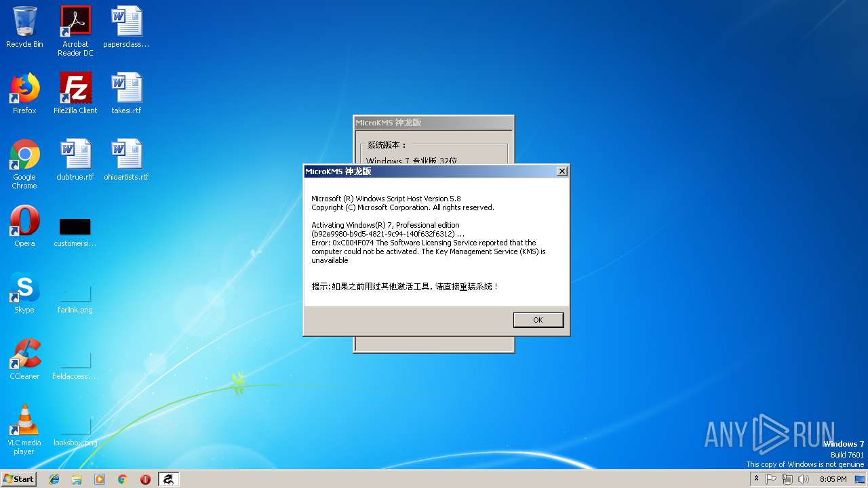Image resolution: width=868 pixels, height=488 pixels.
Task: Open papersclass Word document icon
Action: coord(127,27)
